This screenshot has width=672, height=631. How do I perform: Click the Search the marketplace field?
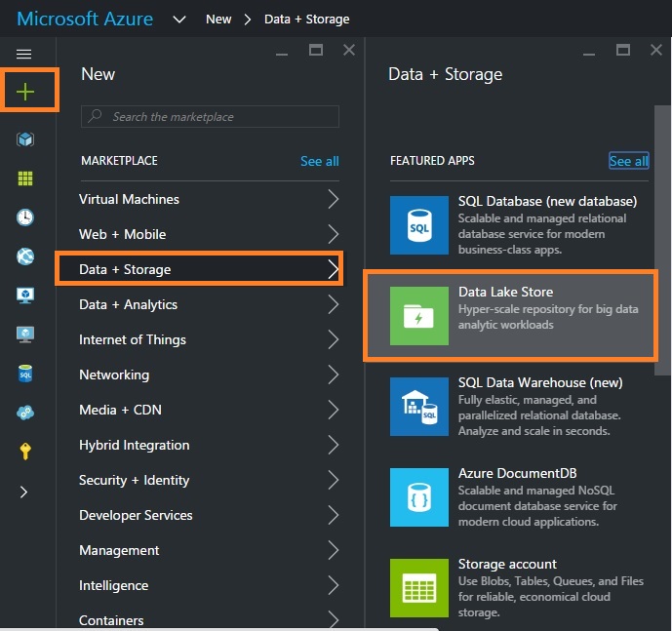(x=211, y=117)
